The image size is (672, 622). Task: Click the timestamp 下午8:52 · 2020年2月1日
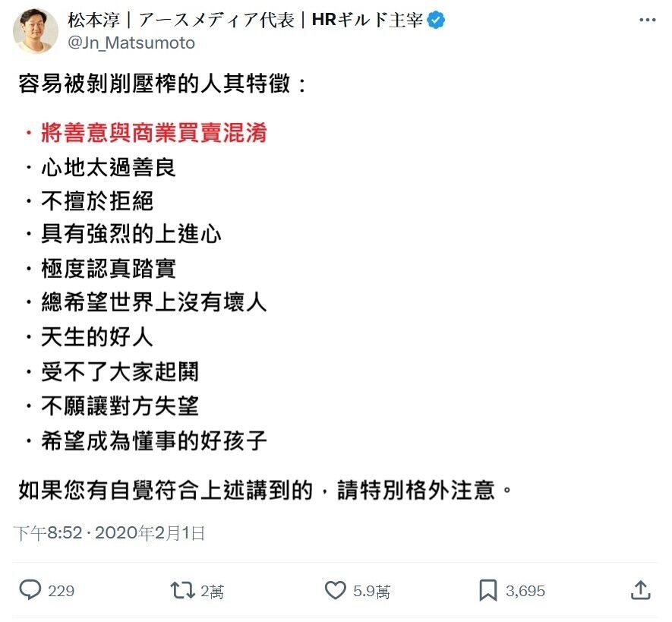tap(109, 533)
